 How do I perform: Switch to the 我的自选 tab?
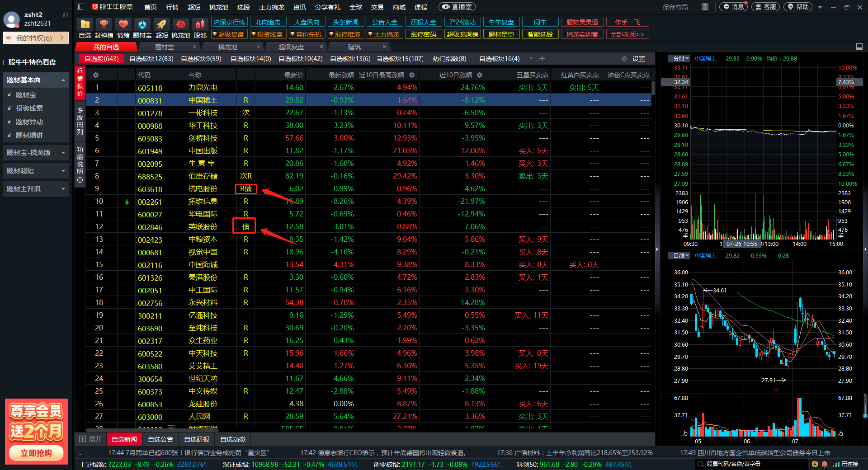pyautogui.click(x=106, y=47)
